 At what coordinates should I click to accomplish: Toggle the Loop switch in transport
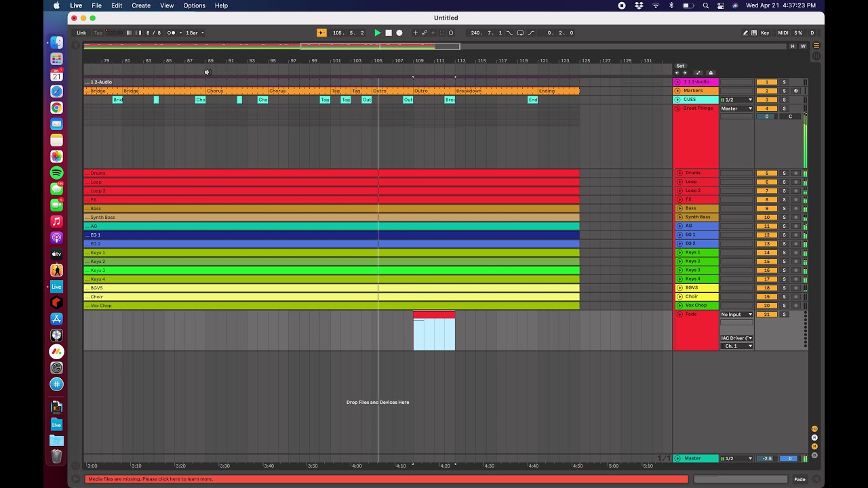coord(520,33)
